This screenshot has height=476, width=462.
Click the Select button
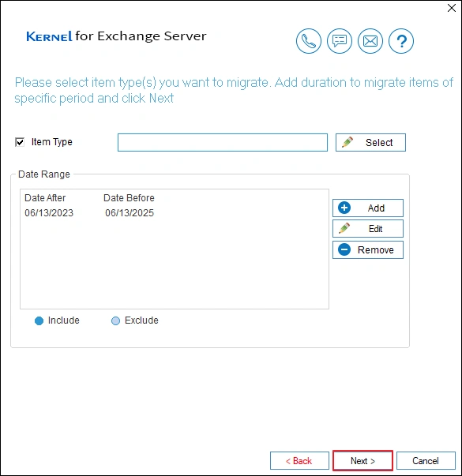(370, 142)
